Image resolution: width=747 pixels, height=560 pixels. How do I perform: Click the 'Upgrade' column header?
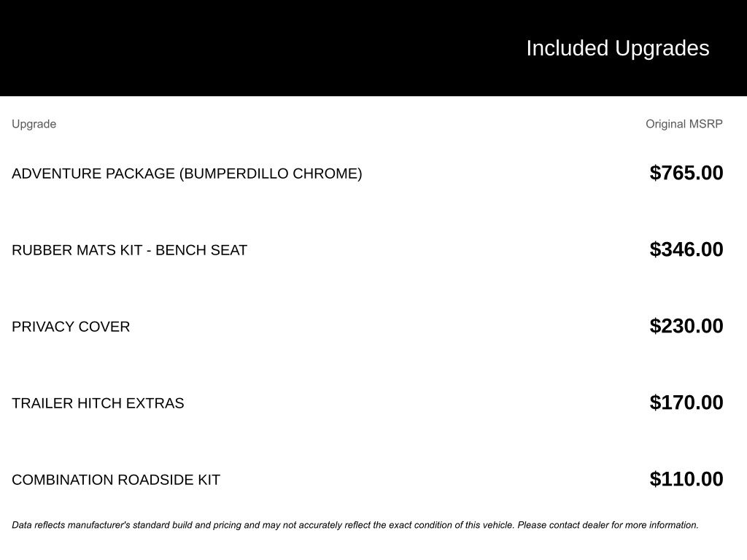[34, 124]
